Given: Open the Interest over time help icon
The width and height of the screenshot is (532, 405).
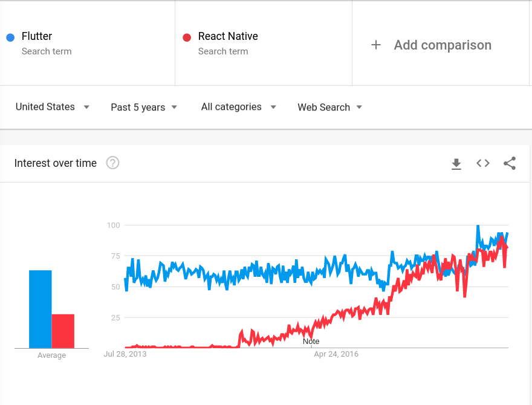Looking at the screenshot, I should [112, 163].
